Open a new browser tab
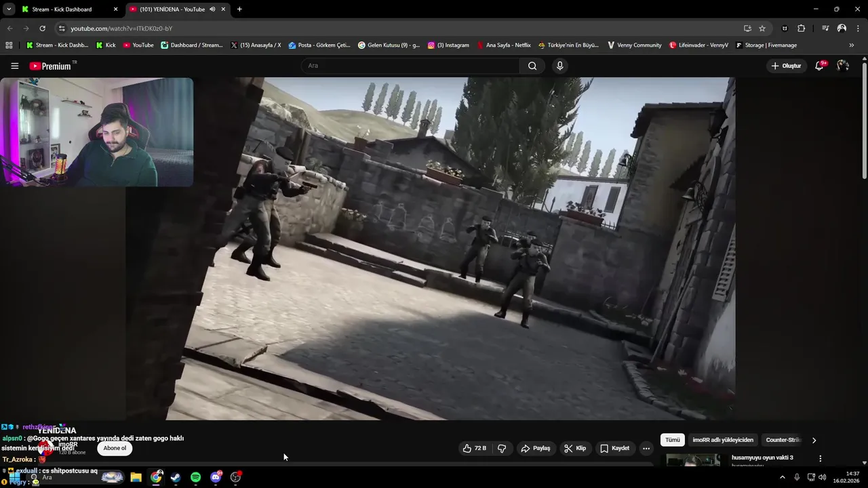868x488 pixels. coord(239,9)
